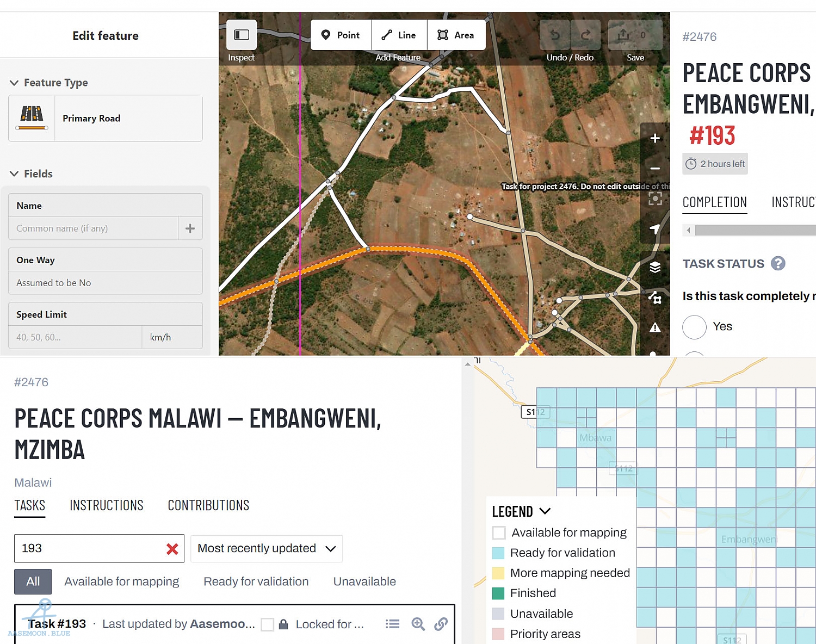Click the Aasemoo... username in task row
The width and height of the screenshot is (816, 644).
222,624
